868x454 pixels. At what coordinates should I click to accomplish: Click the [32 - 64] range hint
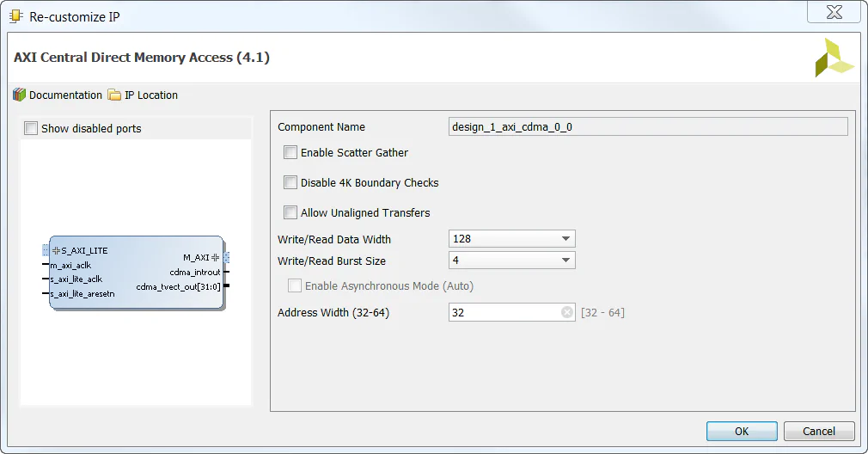(602, 312)
